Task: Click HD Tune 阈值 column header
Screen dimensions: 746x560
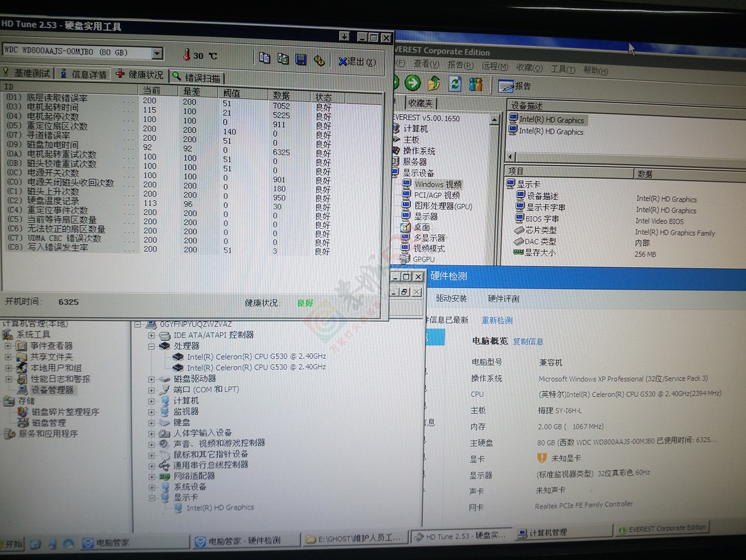Action: tap(242, 94)
